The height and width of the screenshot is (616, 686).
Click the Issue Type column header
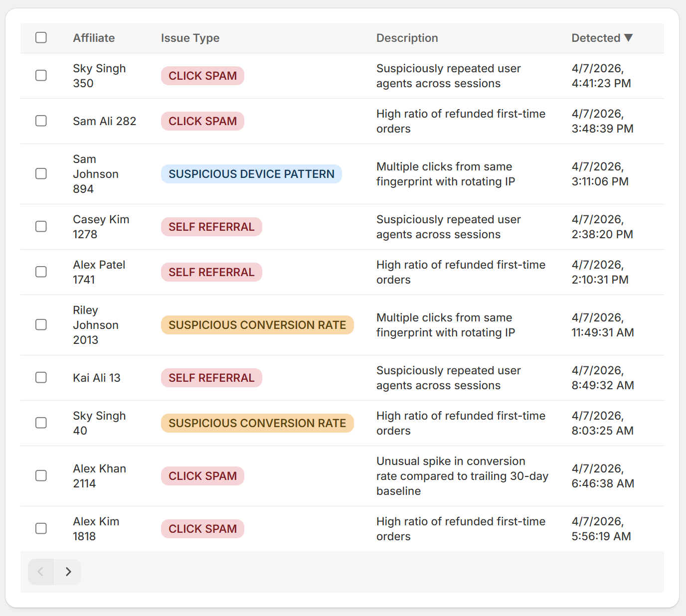point(190,37)
